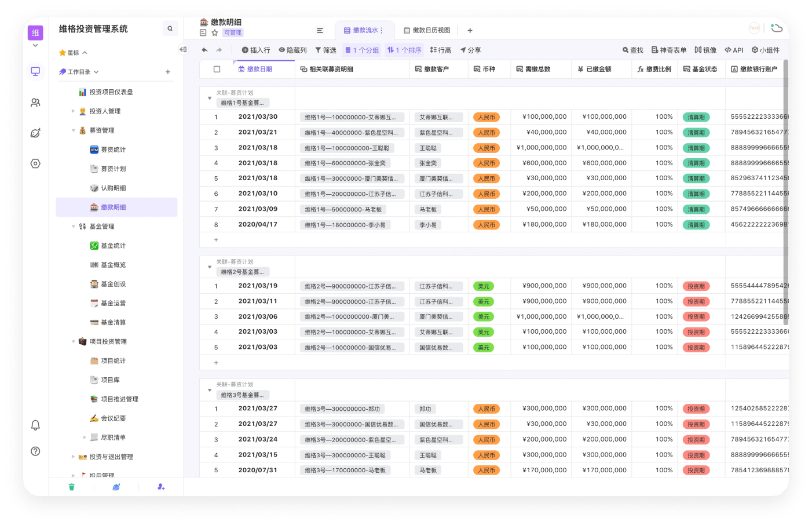
Task: Click the 美元 currency tag in the first 维格2号 row
Action: 484,286
